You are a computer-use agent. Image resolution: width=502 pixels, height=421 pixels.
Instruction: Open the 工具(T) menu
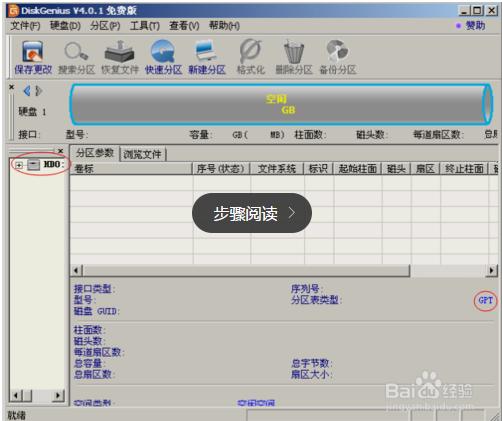click(x=145, y=26)
